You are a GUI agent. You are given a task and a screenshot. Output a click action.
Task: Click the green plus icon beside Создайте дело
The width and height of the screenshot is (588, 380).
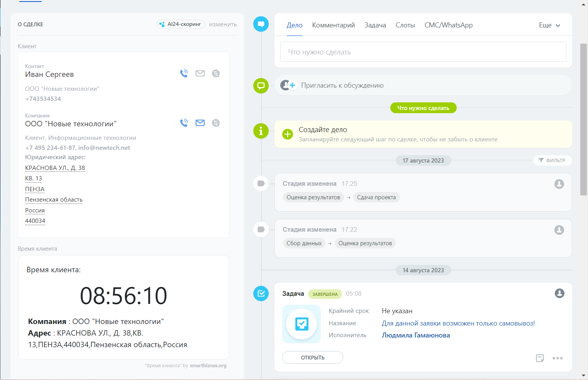288,134
